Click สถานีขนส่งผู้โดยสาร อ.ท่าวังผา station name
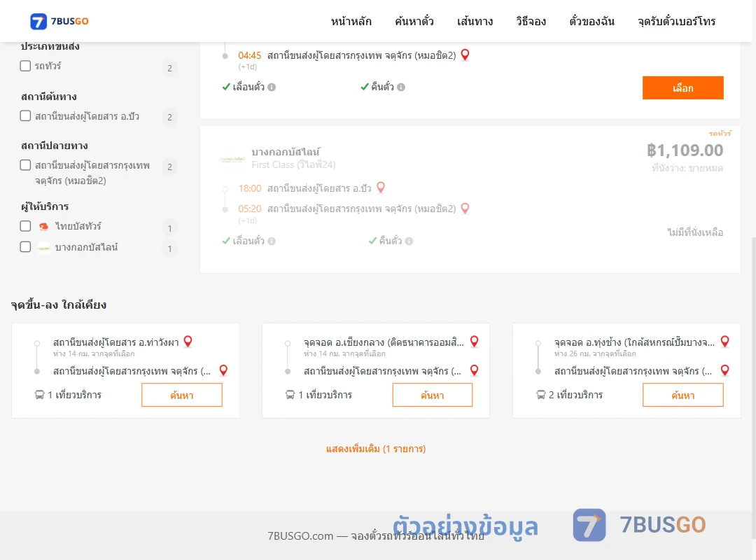This screenshot has width=756, height=560. 115,342
